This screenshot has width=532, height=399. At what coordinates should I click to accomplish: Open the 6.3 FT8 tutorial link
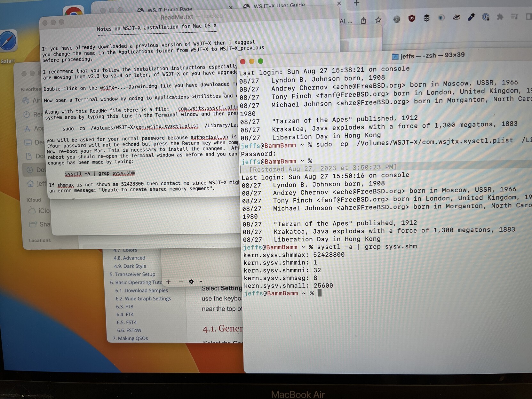124,307
